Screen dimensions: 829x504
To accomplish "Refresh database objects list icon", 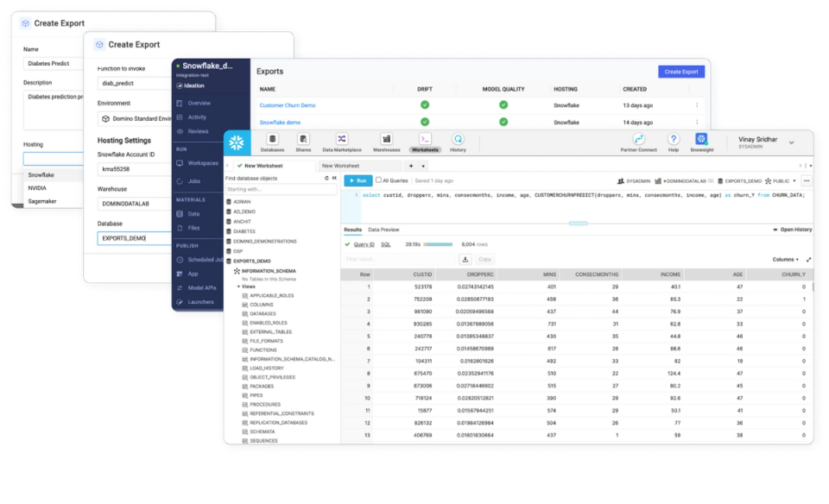I will [x=326, y=178].
